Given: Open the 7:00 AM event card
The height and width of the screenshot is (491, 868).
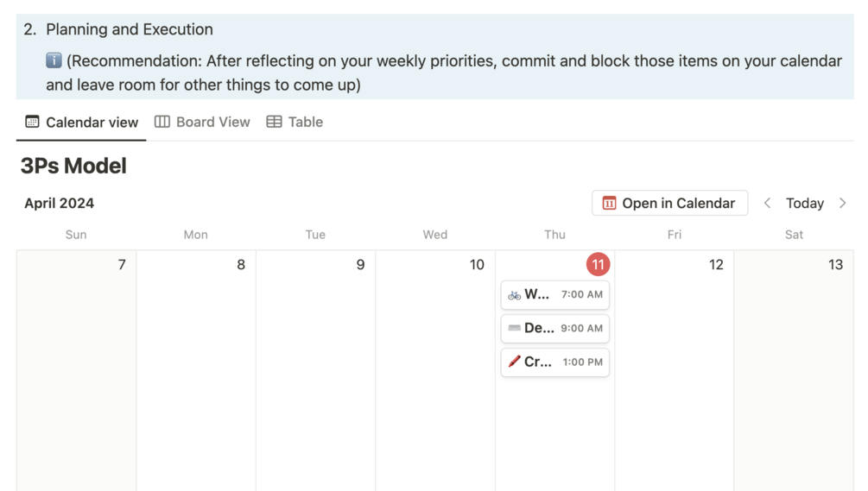Looking at the screenshot, I should (554, 295).
